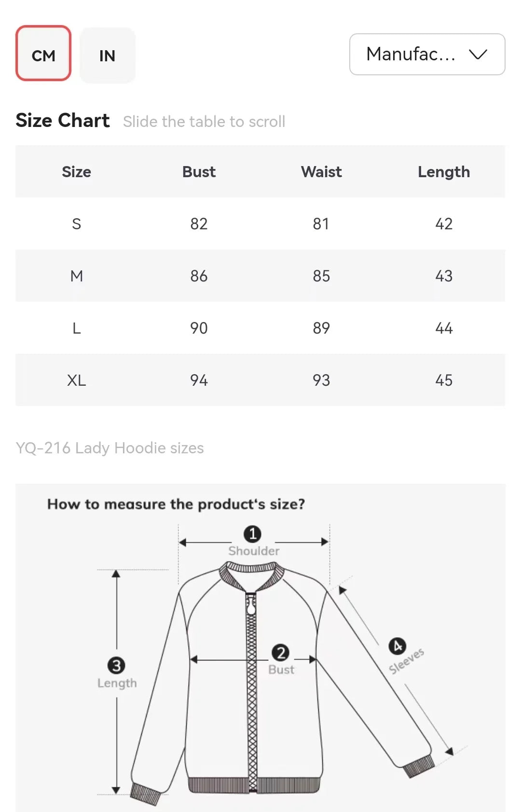The height and width of the screenshot is (812, 521).
Task: Click the numbered 2 Bust marker
Action: [x=280, y=653]
